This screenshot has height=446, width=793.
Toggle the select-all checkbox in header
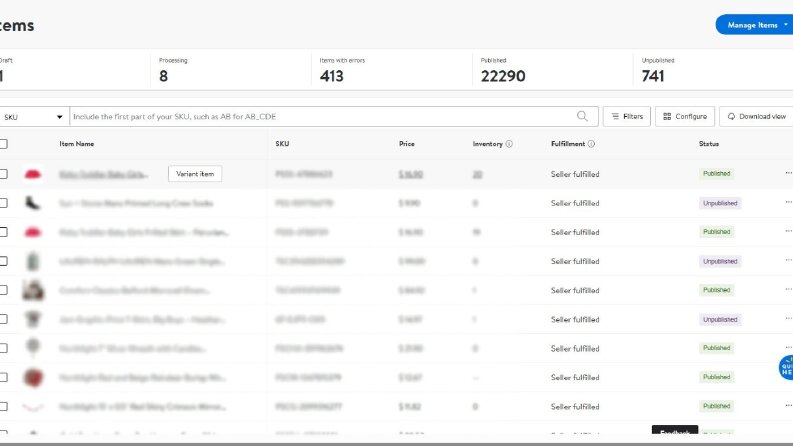click(3, 144)
